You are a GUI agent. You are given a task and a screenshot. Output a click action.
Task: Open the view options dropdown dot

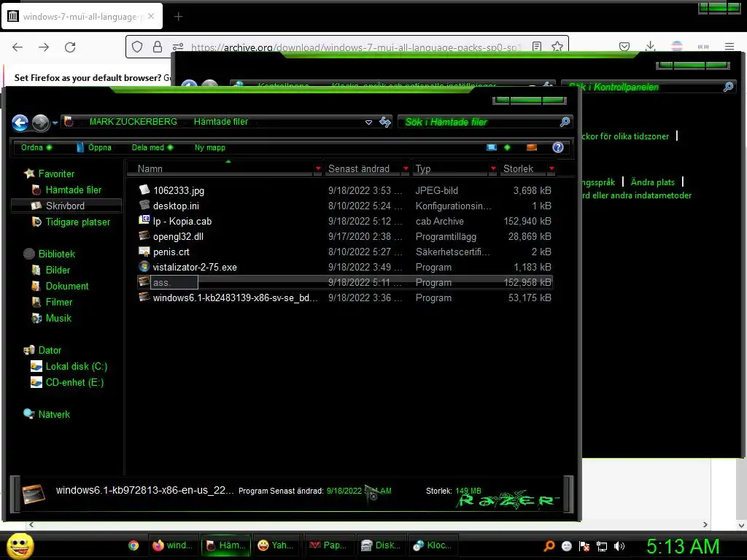[x=507, y=147]
